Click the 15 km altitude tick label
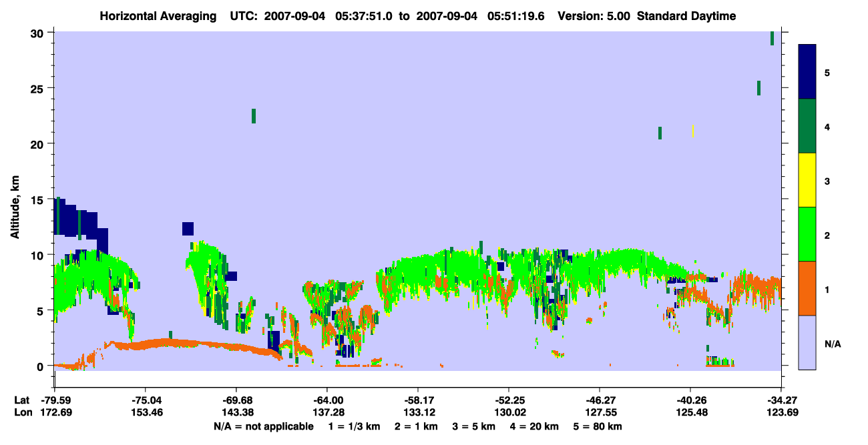868x445 pixels. [39, 199]
